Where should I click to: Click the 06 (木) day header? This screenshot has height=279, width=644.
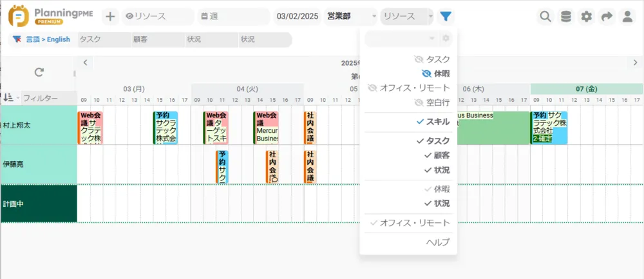click(473, 89)
